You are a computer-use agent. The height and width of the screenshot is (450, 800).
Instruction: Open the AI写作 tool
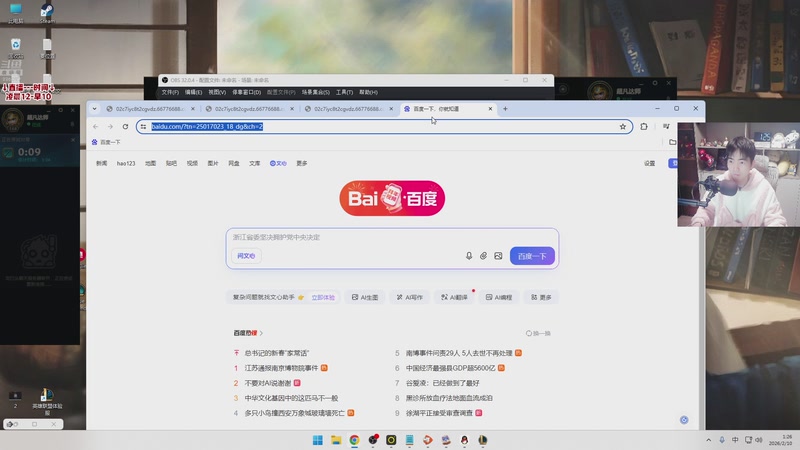[x=410, y=297]
